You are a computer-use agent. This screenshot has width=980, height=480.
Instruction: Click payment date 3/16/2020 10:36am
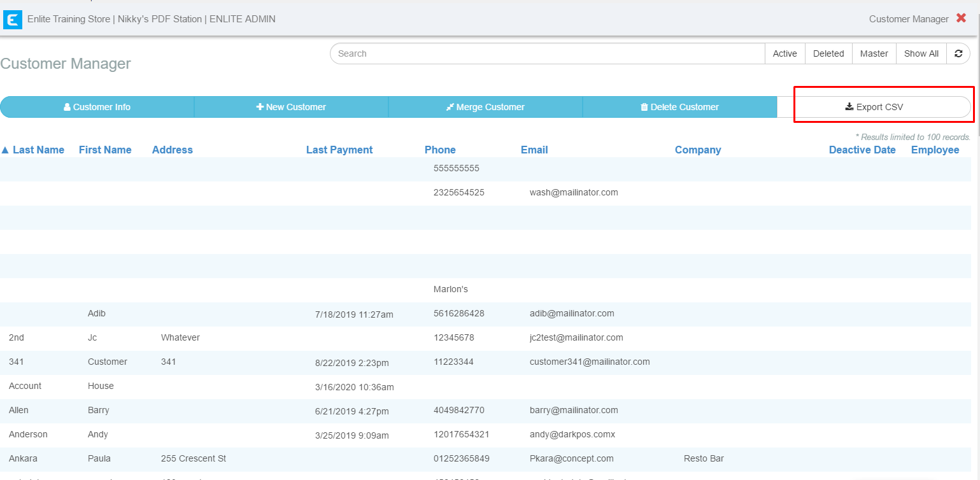point(355,387)
